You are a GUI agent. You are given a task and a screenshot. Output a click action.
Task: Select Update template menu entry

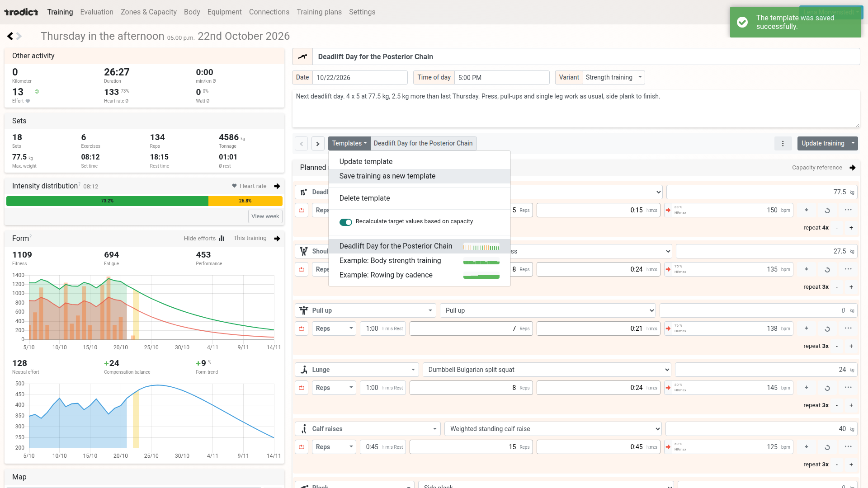coord(420,162)
